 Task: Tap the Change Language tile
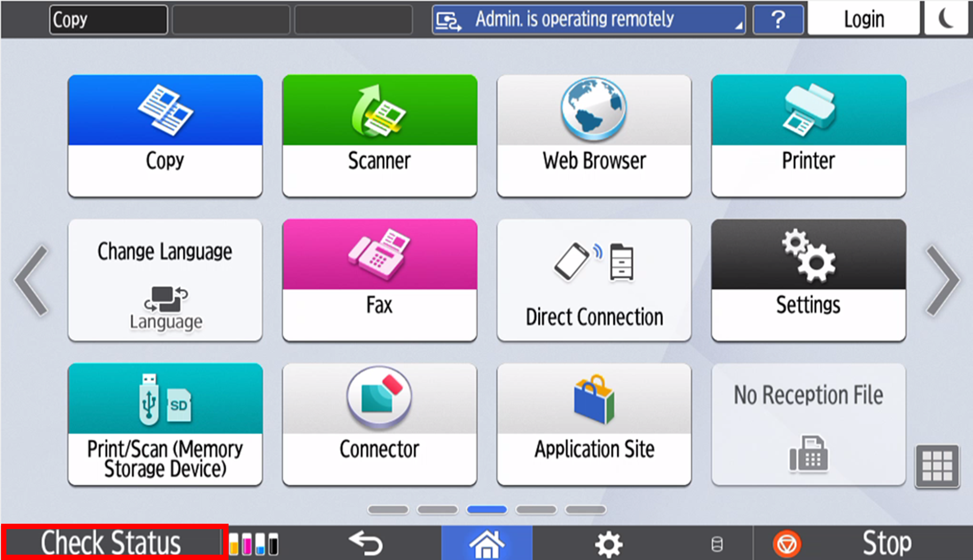[165, 280]
